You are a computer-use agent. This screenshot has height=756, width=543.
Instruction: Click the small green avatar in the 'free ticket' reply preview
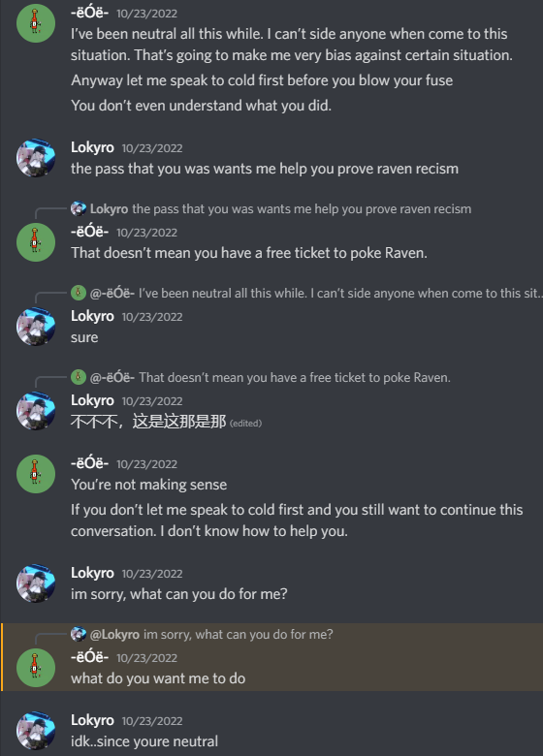pos(79,377)
